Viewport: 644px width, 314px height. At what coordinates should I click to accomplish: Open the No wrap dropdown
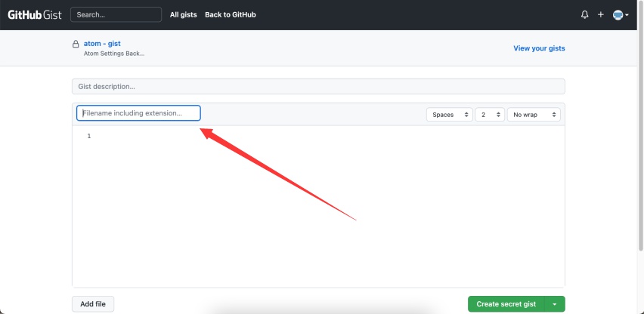(x=534, y=115)
